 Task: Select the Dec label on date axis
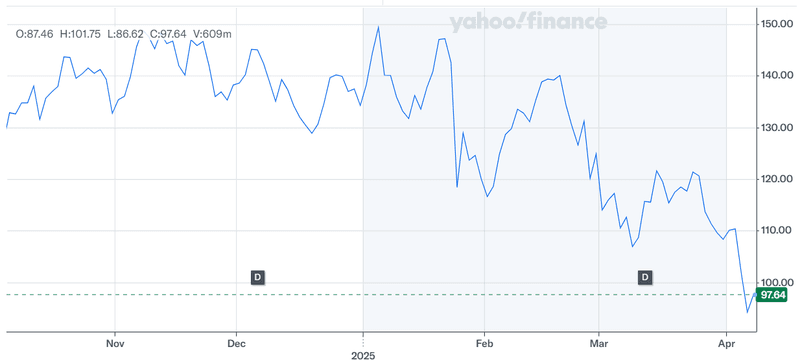236,343
